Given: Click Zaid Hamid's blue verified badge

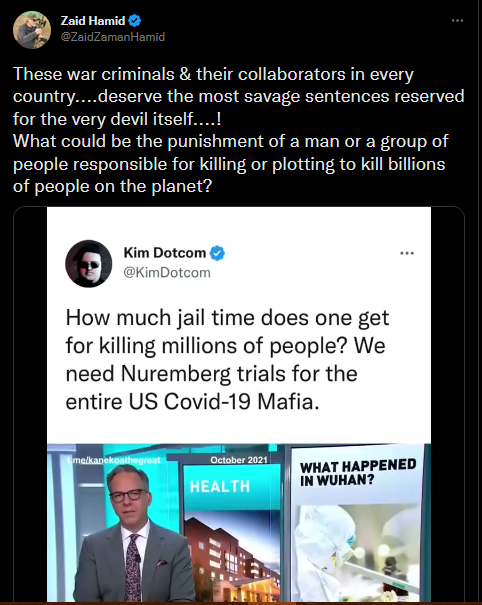Looking at the screenshot, I should click(x=134, y=21).
